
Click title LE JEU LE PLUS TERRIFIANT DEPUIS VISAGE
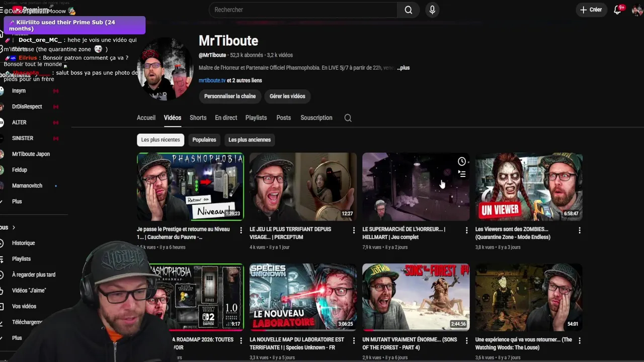click(x=290, y=233)
